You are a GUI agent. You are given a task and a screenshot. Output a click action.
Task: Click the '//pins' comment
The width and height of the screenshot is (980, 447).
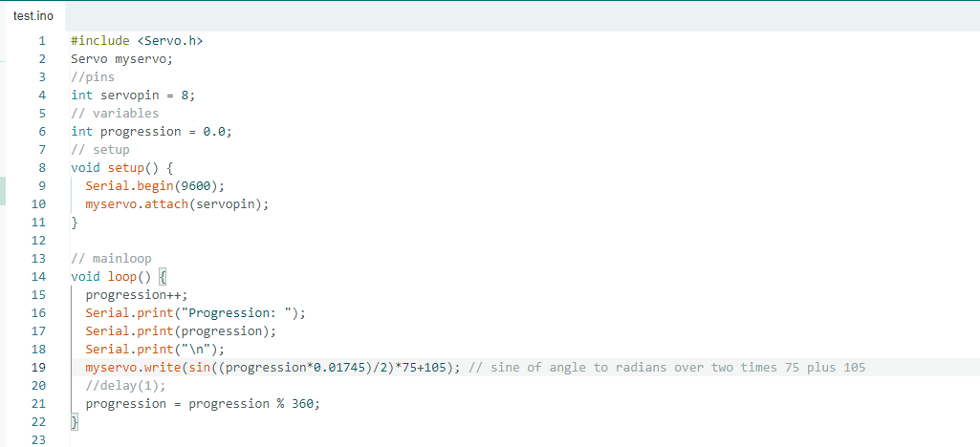(92, 77)
